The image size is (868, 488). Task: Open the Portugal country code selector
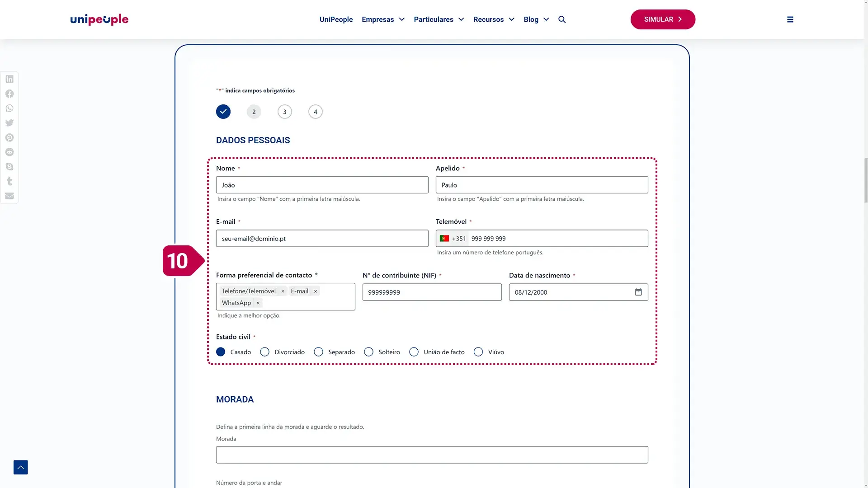(453, 239)
